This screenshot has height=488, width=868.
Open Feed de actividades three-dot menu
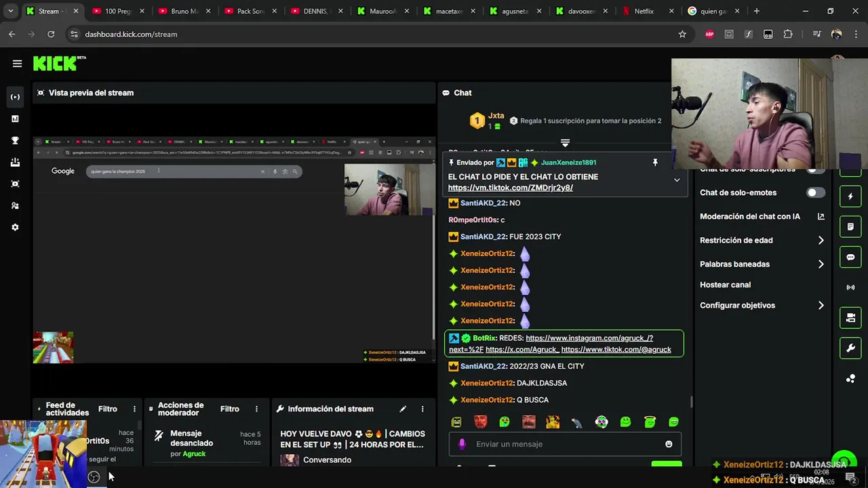coord(134,409)
